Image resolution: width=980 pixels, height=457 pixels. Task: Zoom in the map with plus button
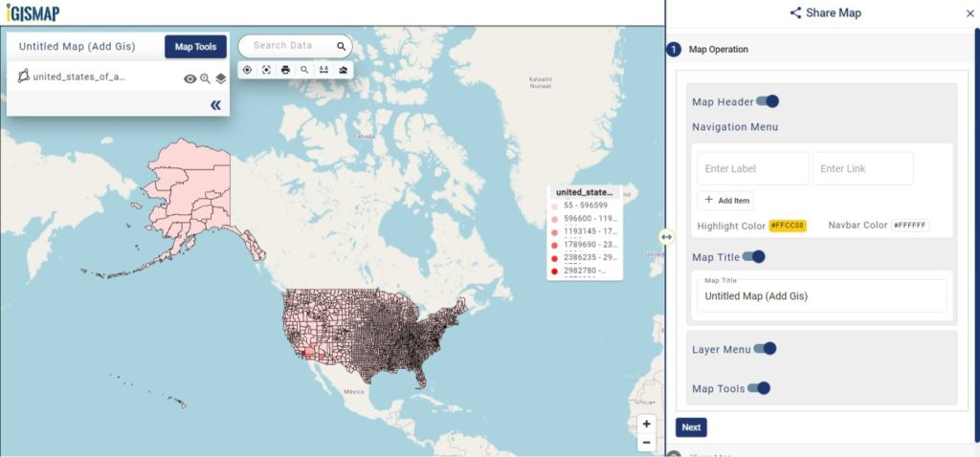646,424
